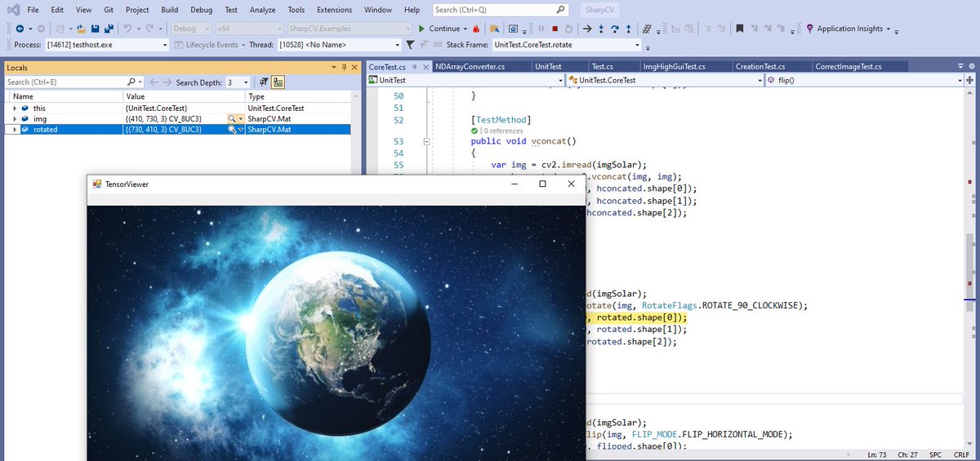Pin the CoreTest.cs tab
980x461 pixels.
point(414,67)
